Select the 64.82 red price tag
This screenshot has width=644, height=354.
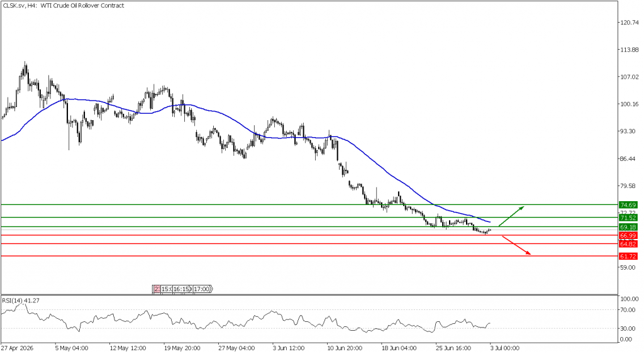click(x=628, y=244)
